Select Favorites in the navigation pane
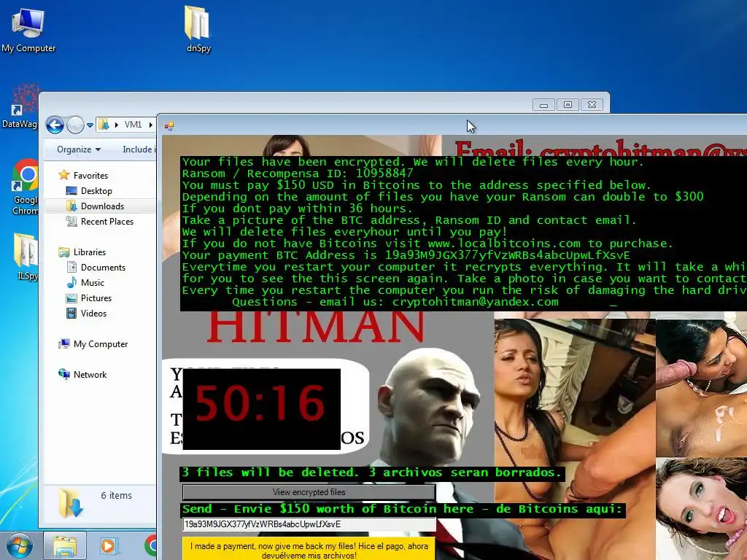The image size is (747, 560). click(90, 175)
